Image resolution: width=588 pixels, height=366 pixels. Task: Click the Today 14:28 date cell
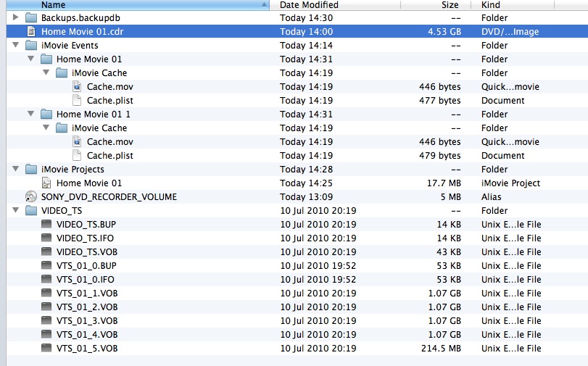point(307,169)
